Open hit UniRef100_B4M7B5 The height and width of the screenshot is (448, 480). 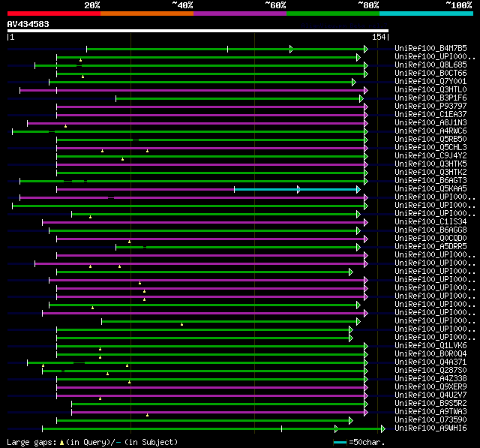pyautogui.click(x=430, y=48)
